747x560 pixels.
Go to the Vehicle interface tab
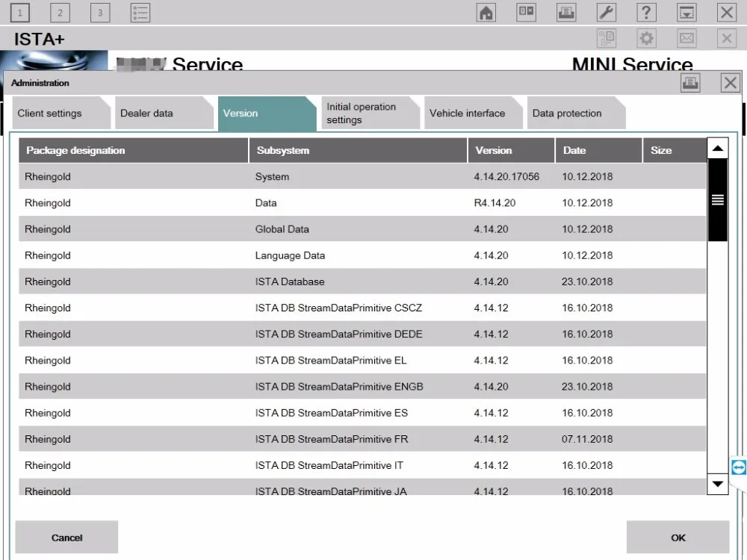[473, 113]
